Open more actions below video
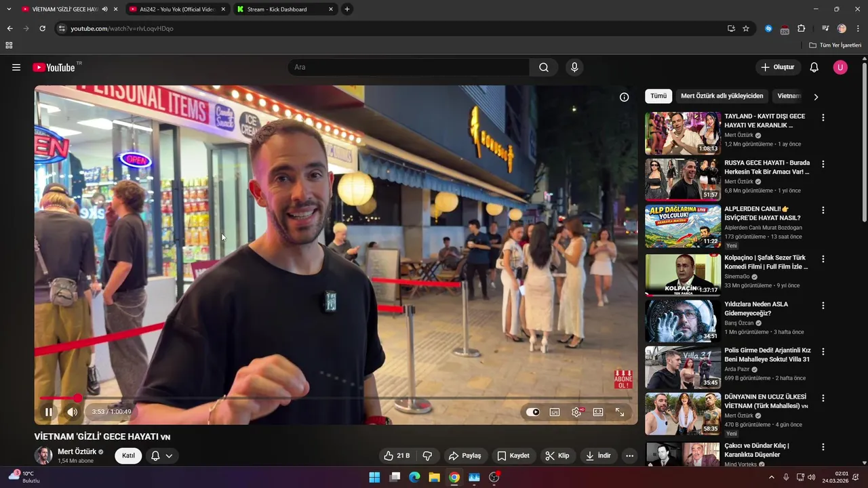868x488 pixels. point(629,455)
